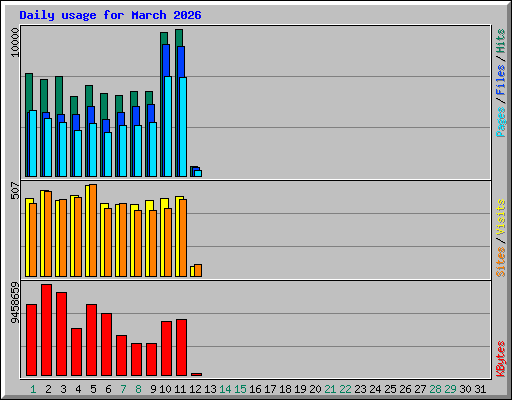Click the Pages legend label
Screen dimensions: 512x400
point(501,122)
